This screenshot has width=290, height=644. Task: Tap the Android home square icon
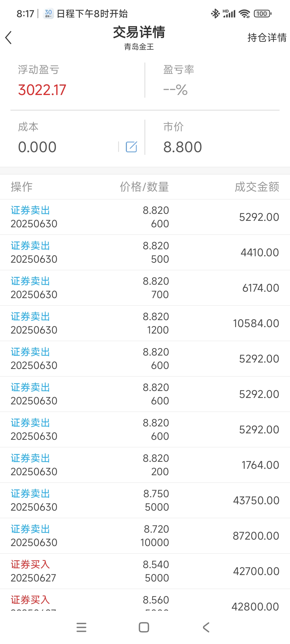[x=144, y=627]
